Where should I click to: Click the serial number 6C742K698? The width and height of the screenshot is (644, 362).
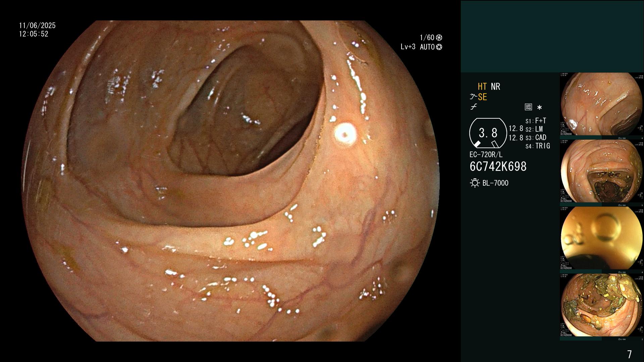click(x=498, y=167)
